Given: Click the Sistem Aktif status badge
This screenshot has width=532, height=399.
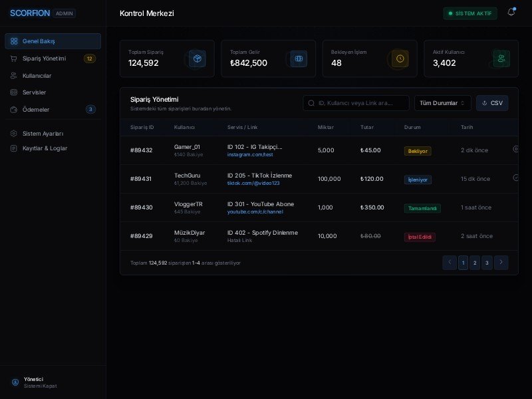Looking at the screenshot, I should click(469, 13).
